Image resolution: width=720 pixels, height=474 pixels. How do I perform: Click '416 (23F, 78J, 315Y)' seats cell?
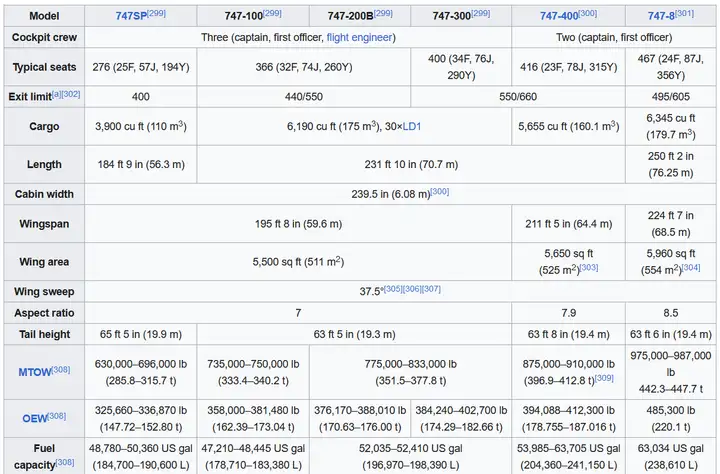[568, 67]
